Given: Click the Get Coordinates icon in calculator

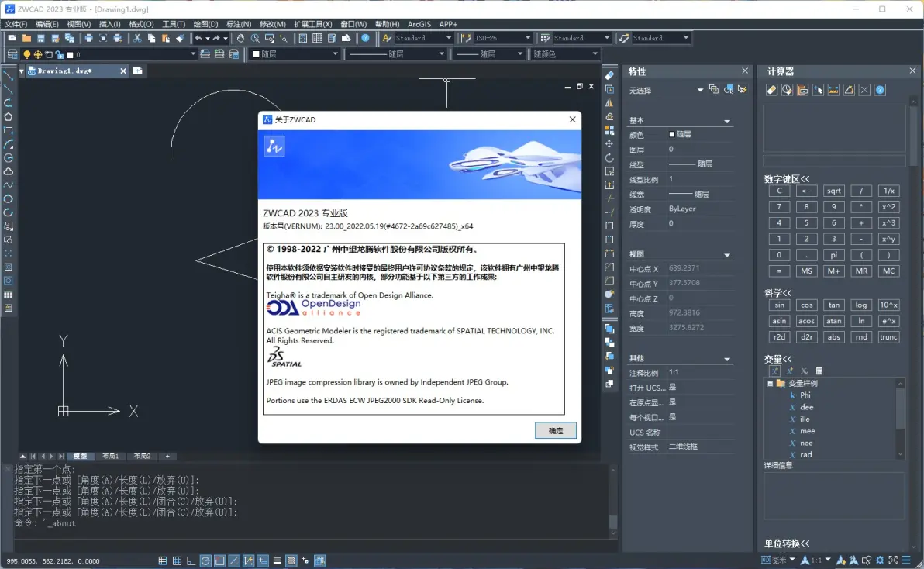Looking at the screenshot, I should (x=818, y=90).
